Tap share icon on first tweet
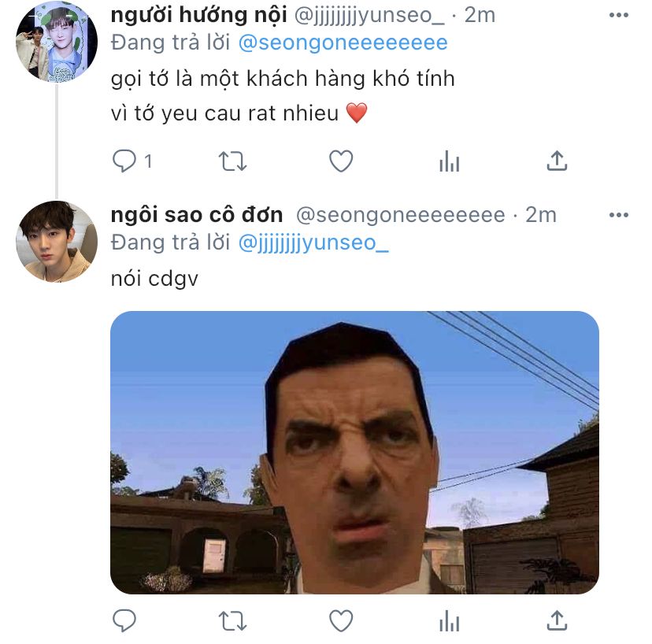This screenshot has width=652, height=644. click(557, 161)
